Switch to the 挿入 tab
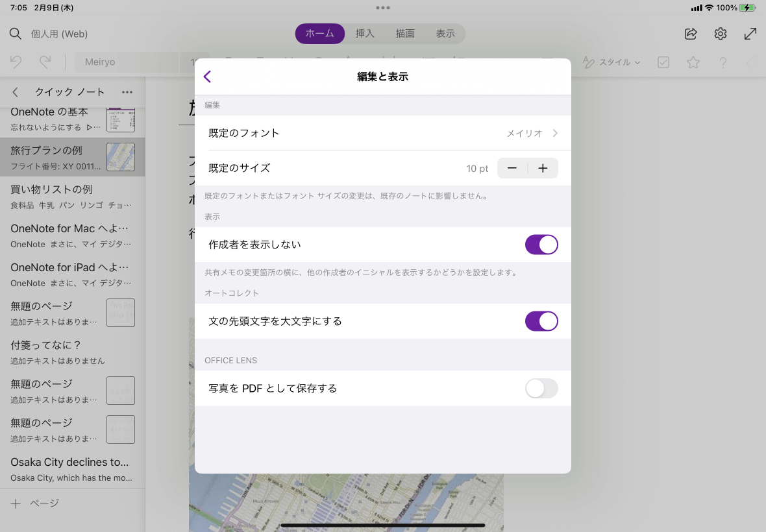The height and width of the screenshot is (532, 766). point(365,34)
